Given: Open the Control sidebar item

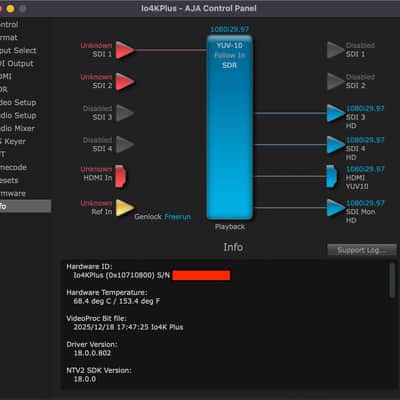Looking at the screenshot, I should pyautogui.click(x=9, y=25).
